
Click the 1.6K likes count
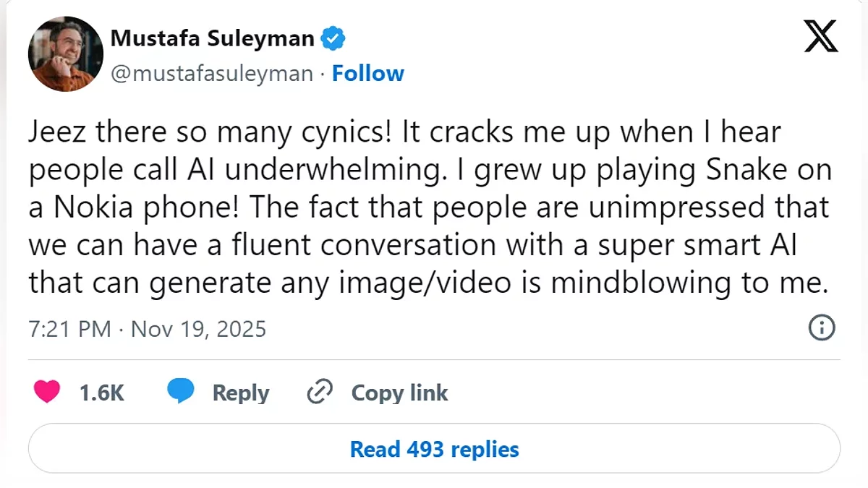pyautogui.click(x=101, y=393)
